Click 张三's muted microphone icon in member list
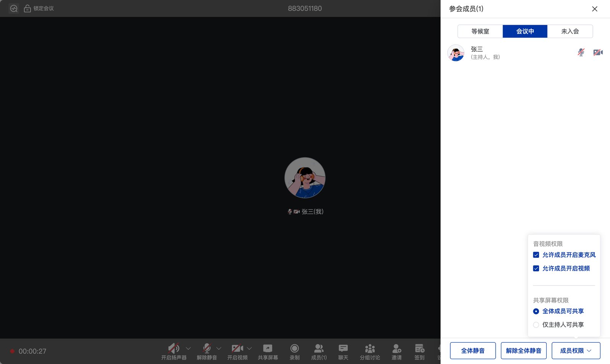 coord(581,53)
